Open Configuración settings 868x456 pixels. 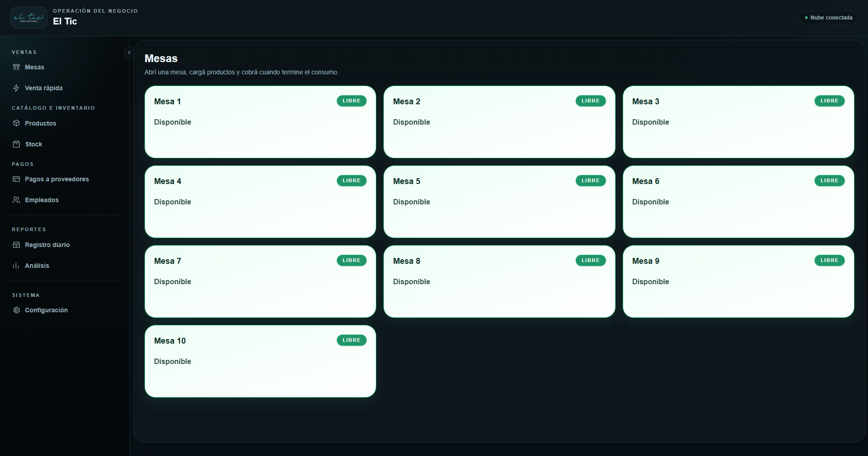point(64,310)
